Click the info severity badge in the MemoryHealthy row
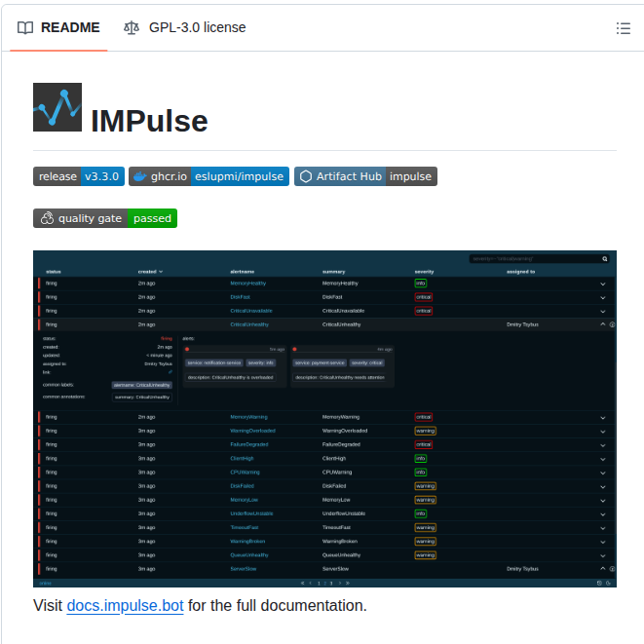This screenshot has height=644, width=644. tap(421, 284)
